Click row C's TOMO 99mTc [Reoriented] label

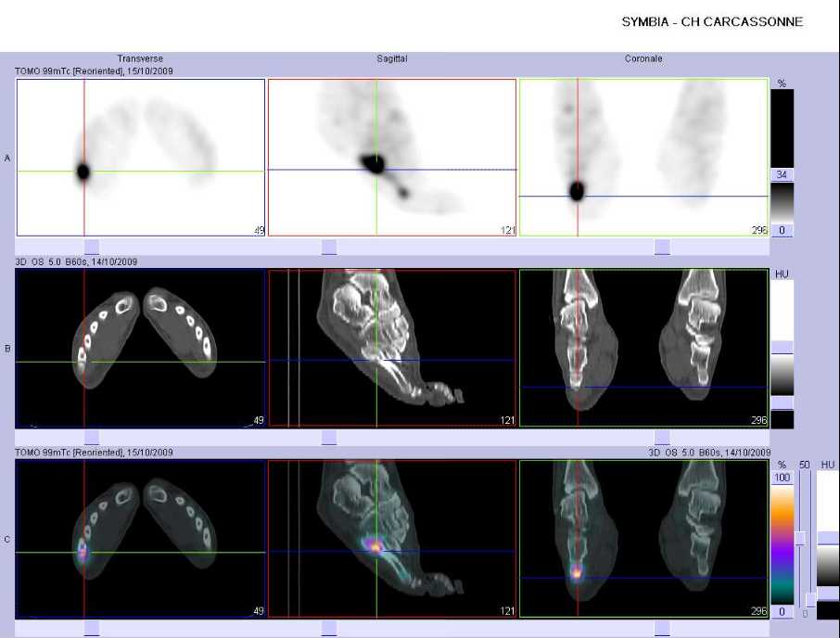click(x=95, y=453)
